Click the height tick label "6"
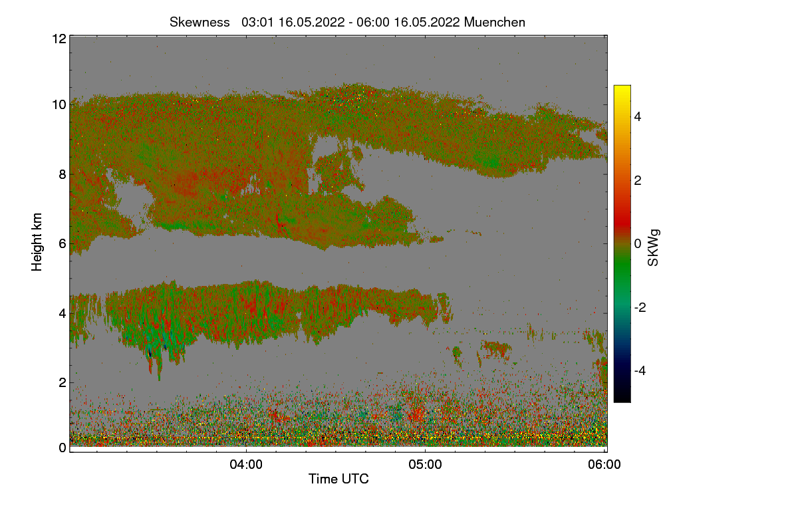The height and width of the screenshot is (532, 798). (x=63, y=243)
